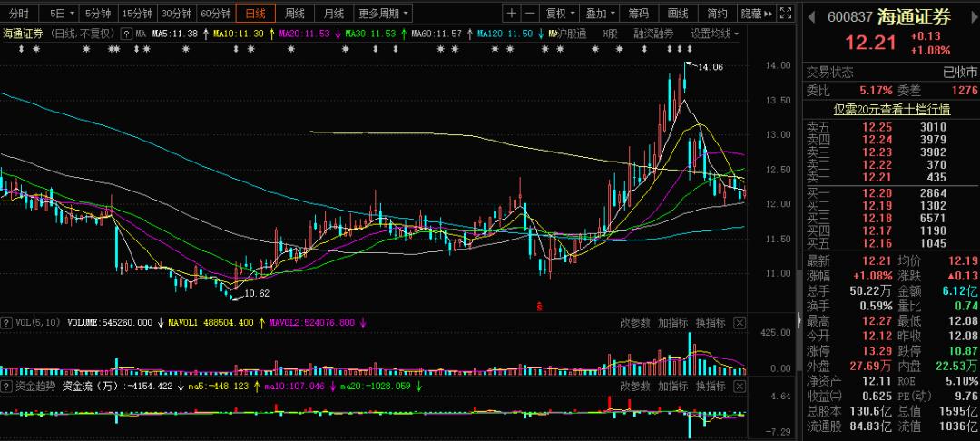
Task: Click MA30:11.53 legend label
Action: (370, 34)
